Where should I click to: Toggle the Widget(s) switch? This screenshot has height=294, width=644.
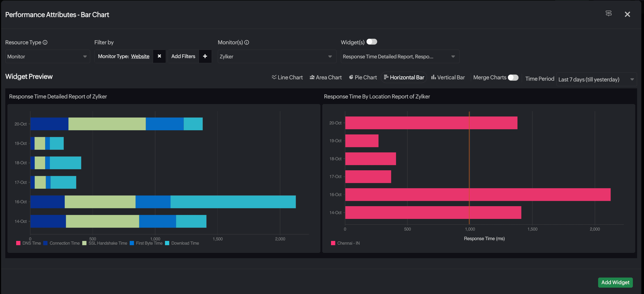372,42
